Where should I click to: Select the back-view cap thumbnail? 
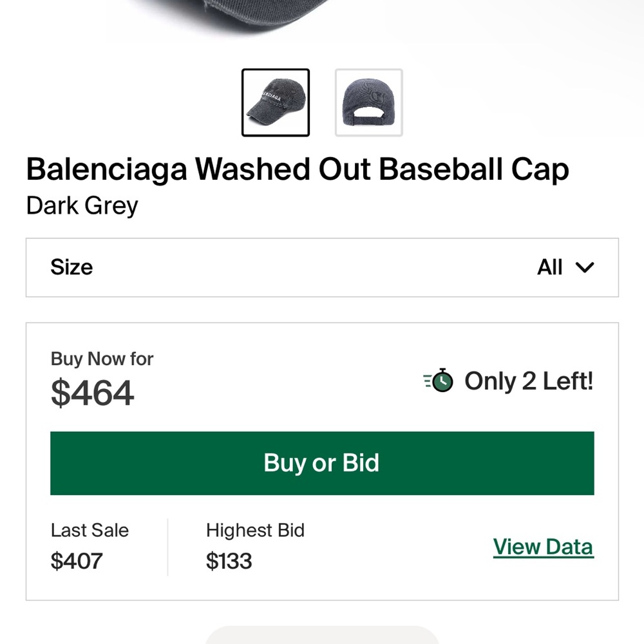pos(368,102)
